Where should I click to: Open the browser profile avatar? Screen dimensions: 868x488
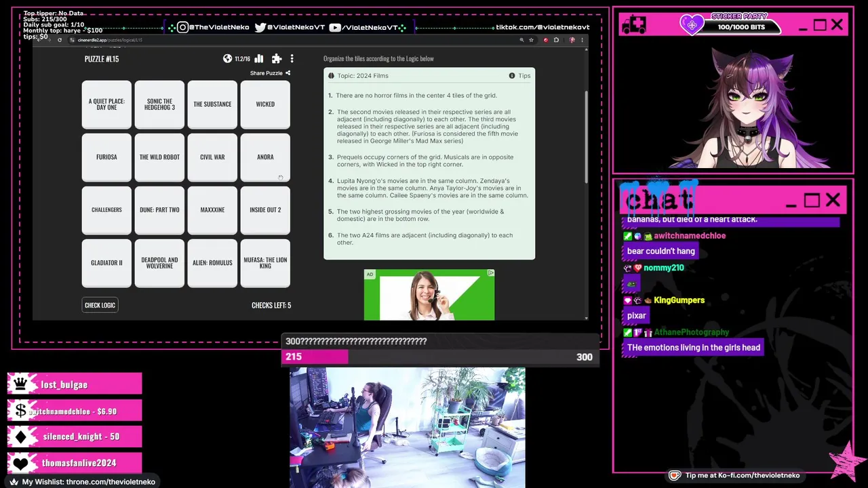pos(572,40)
